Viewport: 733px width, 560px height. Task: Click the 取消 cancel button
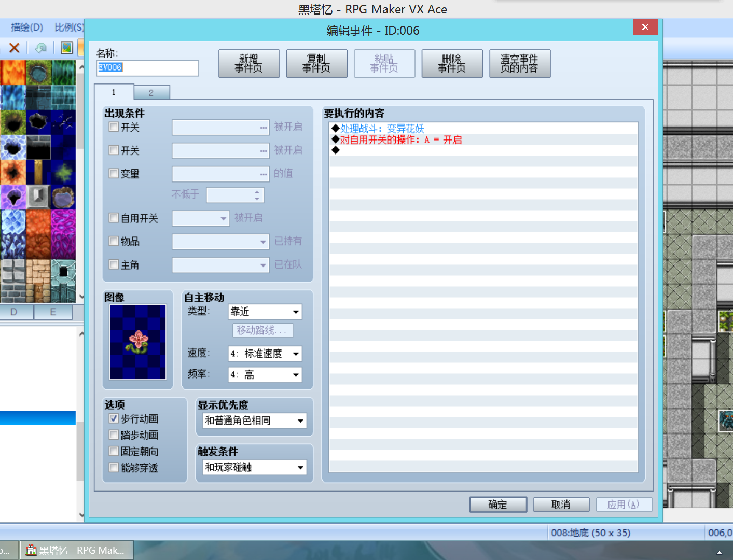point(561,505)
